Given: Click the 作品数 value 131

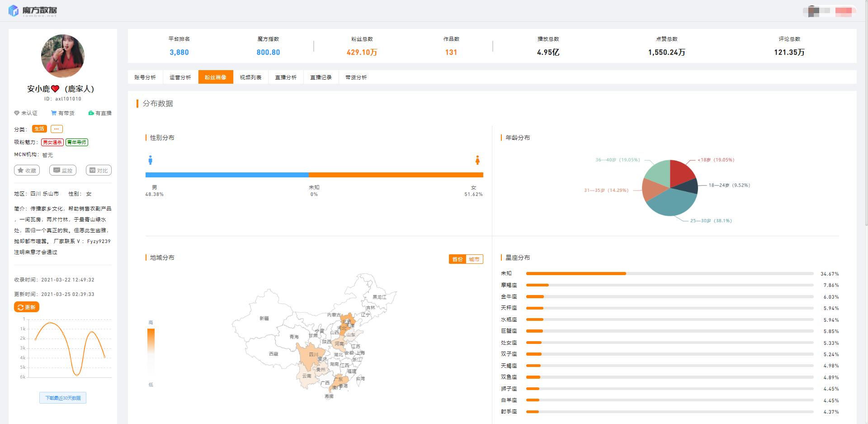Looking at the screenshot, I should pyautogui.click(x=451, y=52).
